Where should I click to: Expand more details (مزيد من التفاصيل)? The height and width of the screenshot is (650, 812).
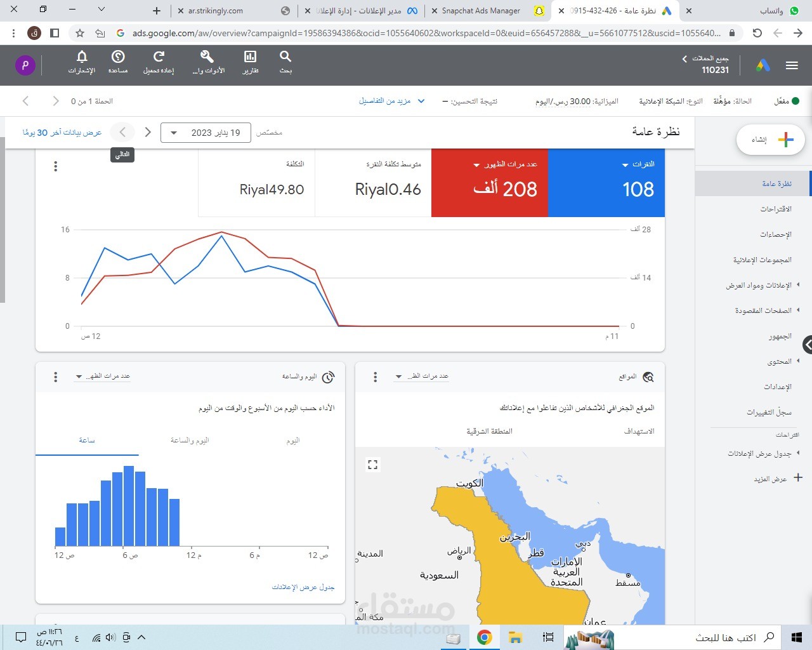[391, 101]
